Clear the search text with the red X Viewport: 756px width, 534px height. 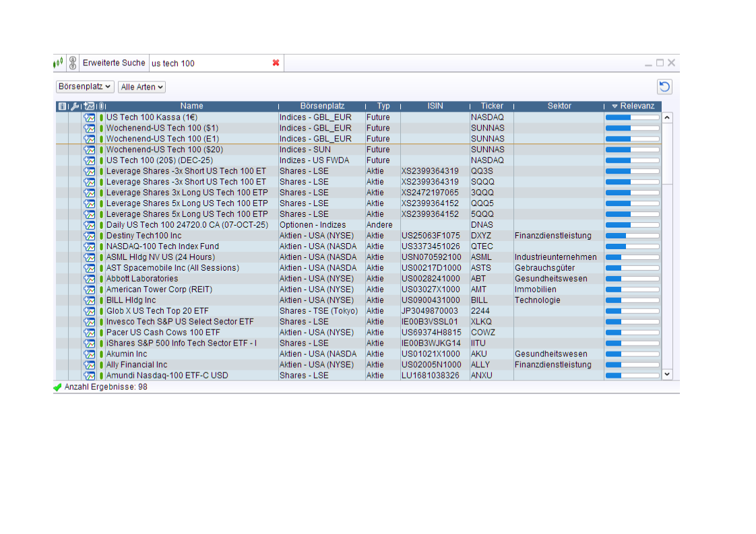[276, 63]
